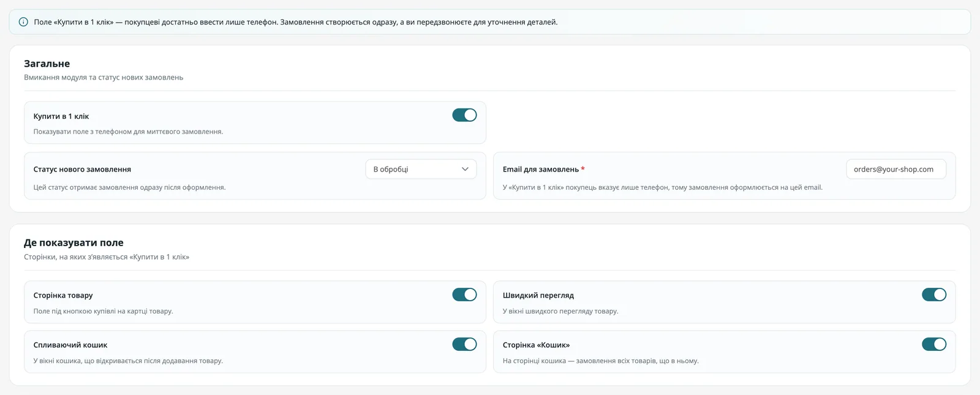Click the «У вікні кошика, що відкривається» description
The image size is (980, 395).
(x=128, y=361)
